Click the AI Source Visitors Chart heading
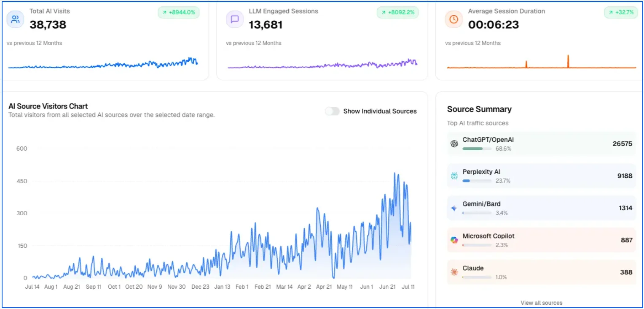The height and width of the screenshot is (309, 644). 48,106
